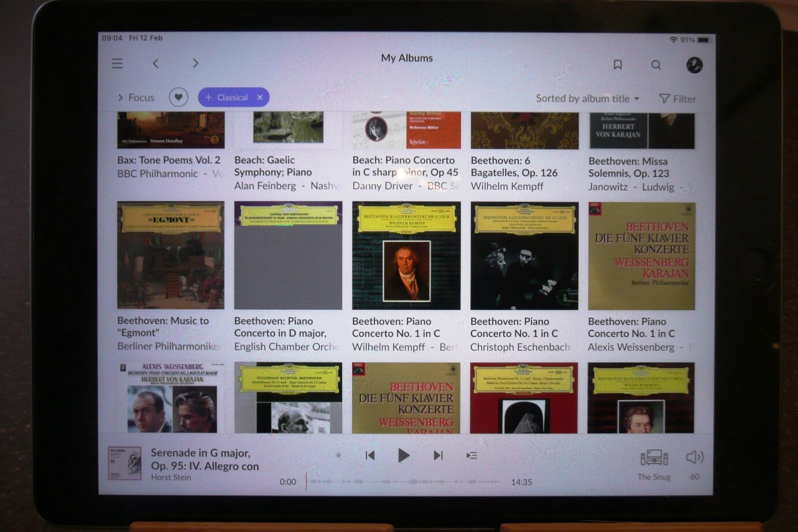Image resolution: width=798 pixels, height=532 pixels.
Task: Expand the Focus panel
Action: [136, 98]
